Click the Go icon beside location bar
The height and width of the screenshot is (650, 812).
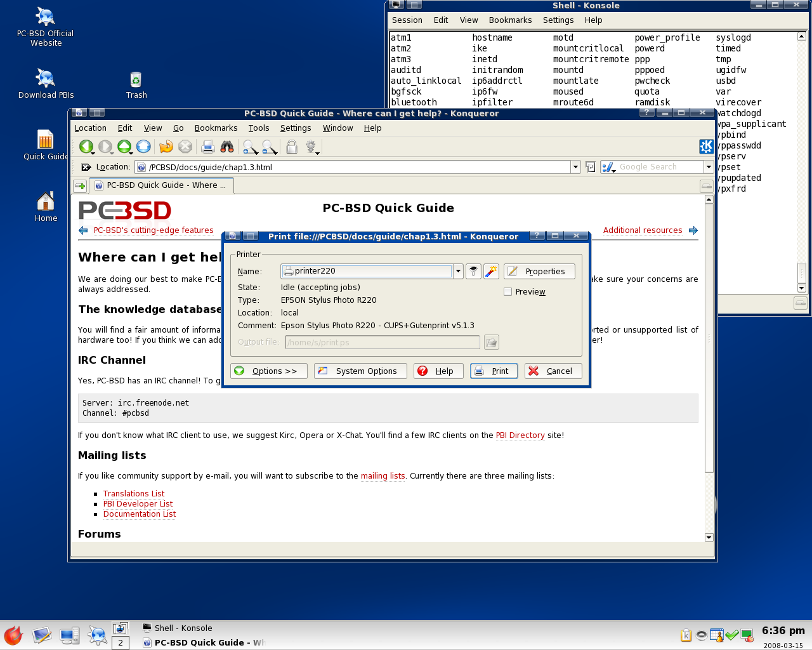tap(590, 167)
